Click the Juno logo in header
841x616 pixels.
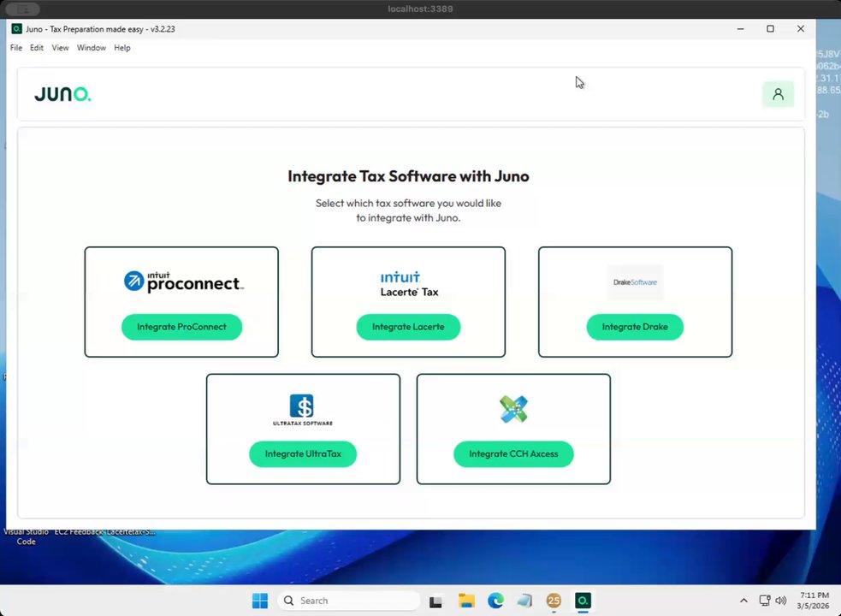click(x=62, y=94)
